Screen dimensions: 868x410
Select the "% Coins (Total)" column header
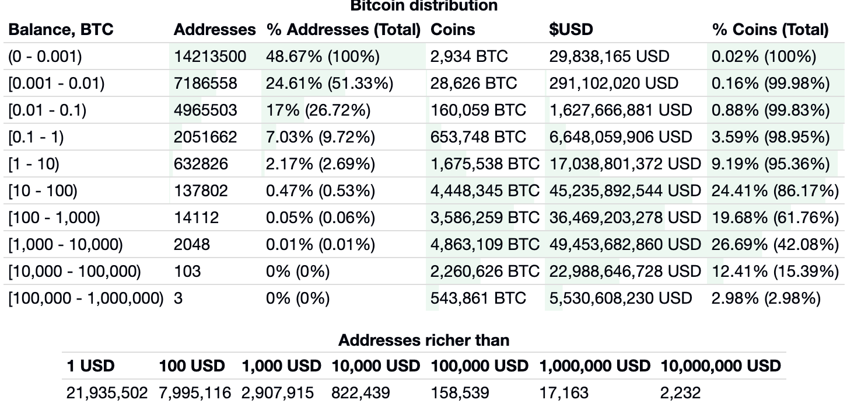pyautogui.click(x=770, y=29)
